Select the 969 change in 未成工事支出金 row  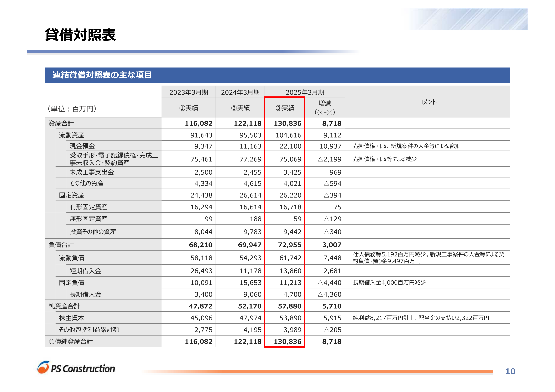click(336, 172)
